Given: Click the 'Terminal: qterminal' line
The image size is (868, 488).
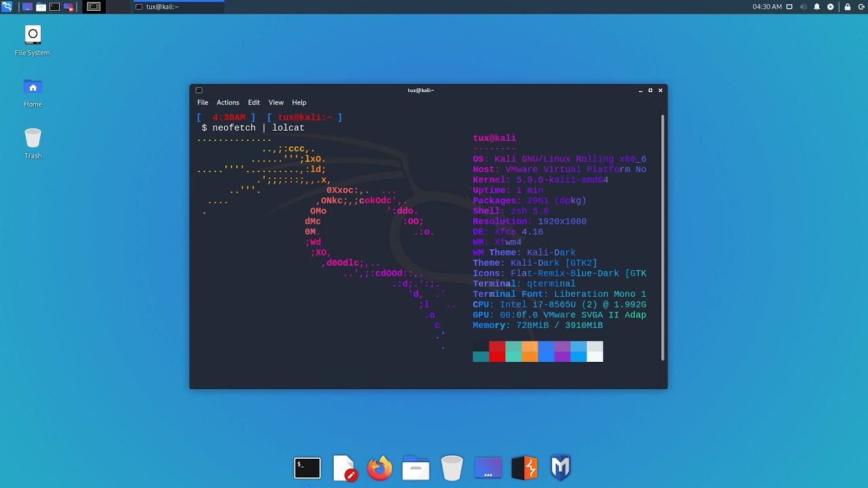Looking at the screenshot, I should point(524,284).
